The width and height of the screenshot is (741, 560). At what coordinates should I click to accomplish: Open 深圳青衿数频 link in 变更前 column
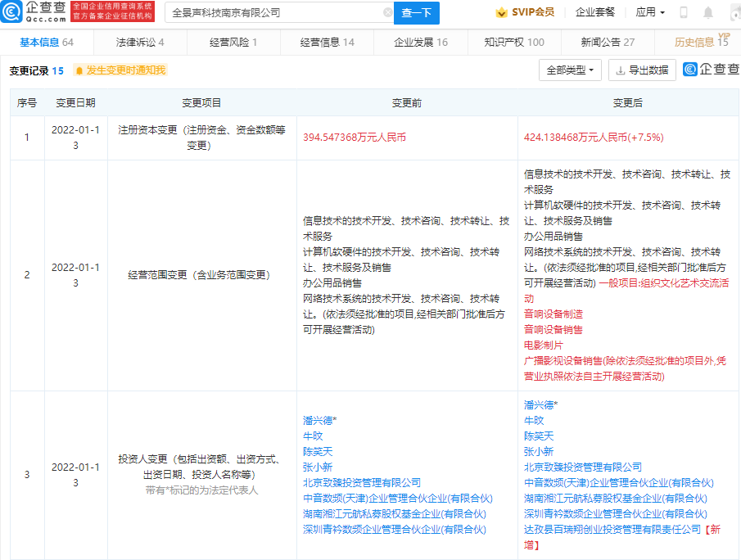tap(395, 530)
